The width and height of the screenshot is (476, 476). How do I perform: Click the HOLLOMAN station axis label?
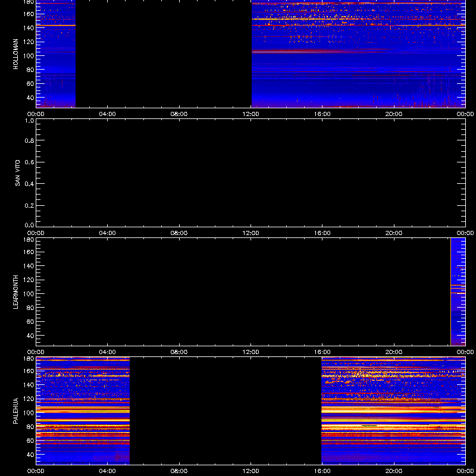(15, 54)
